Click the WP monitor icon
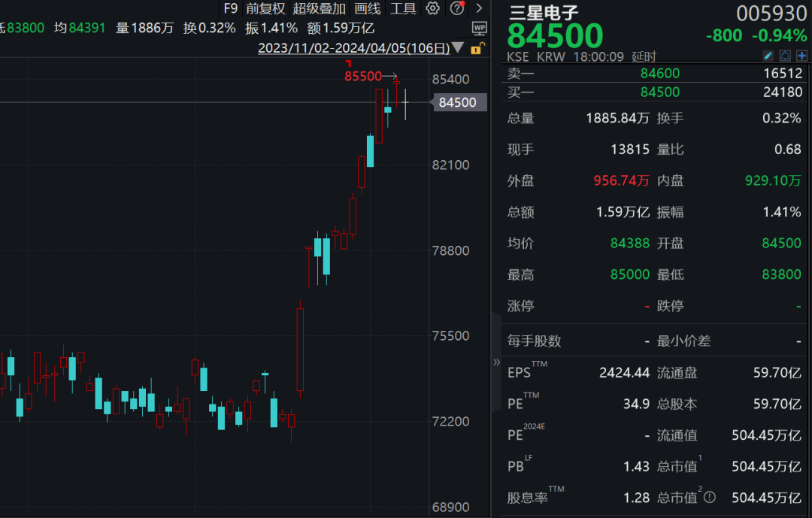This screenshot has width=812, height=518. click(480, 28)
